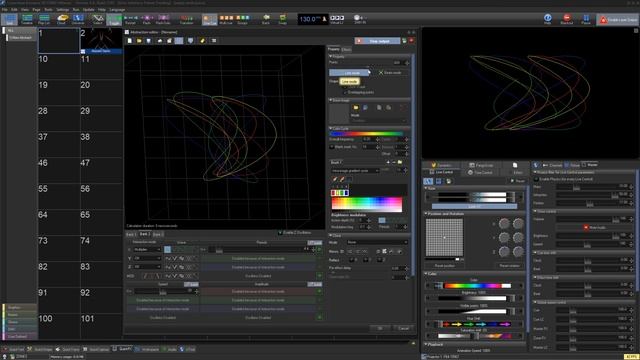
Task: Open the Universe view from toolbar
Action: click(78, 19)
